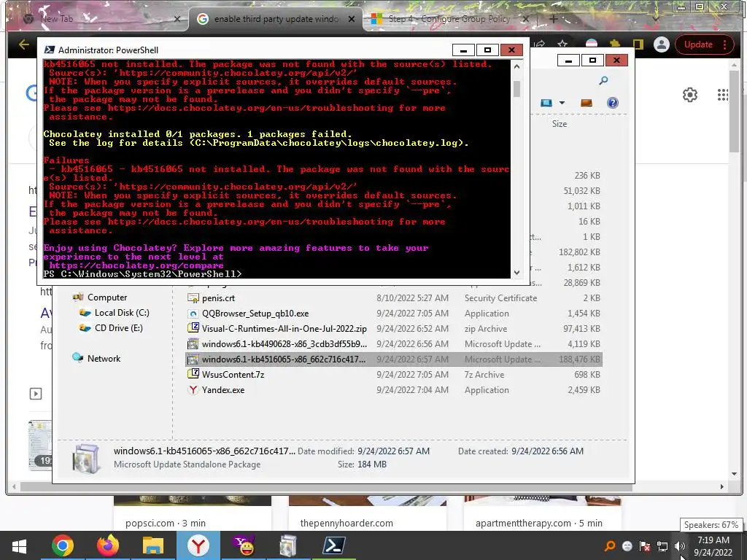Screen dimensions: 747x560
Task: Sort by the Size column header
Action: click(x=560, y=124)
